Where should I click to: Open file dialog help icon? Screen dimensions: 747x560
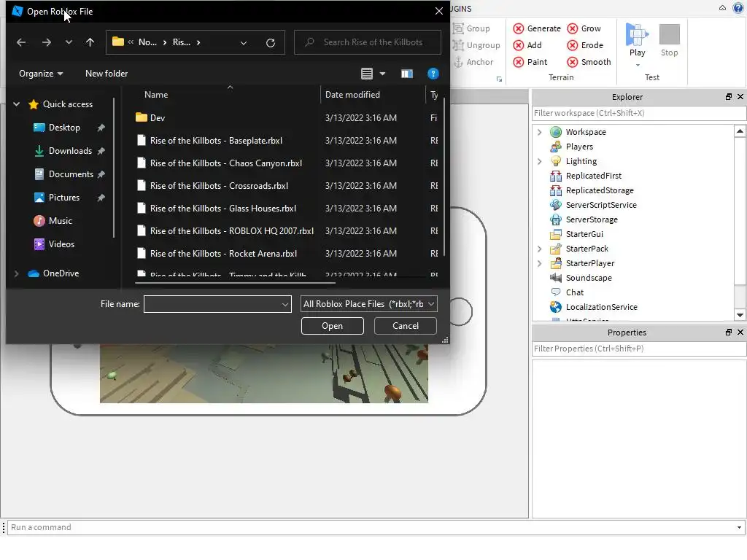(433, 74)
